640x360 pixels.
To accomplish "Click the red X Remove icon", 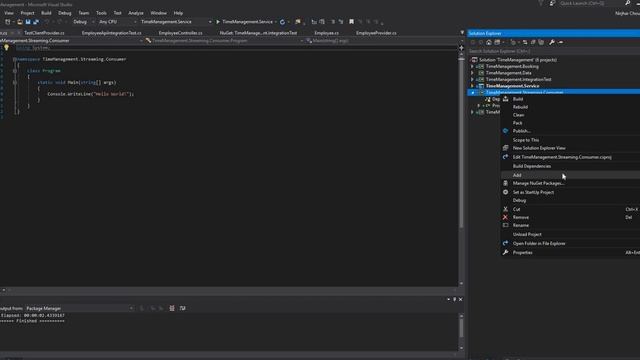I will (x=505, y=218).
